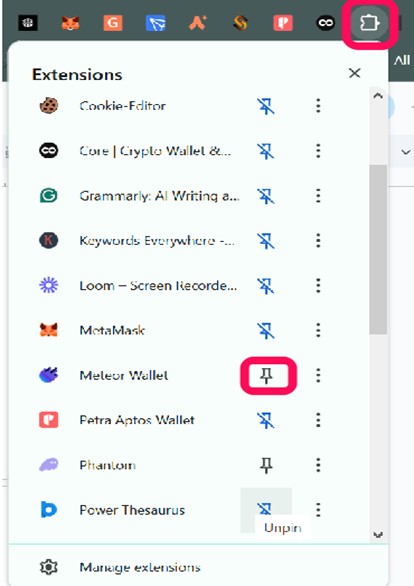Click the extensions list scrollbar thumb
The width and height of the screenshot is (414, 586).
pos(378,249)
